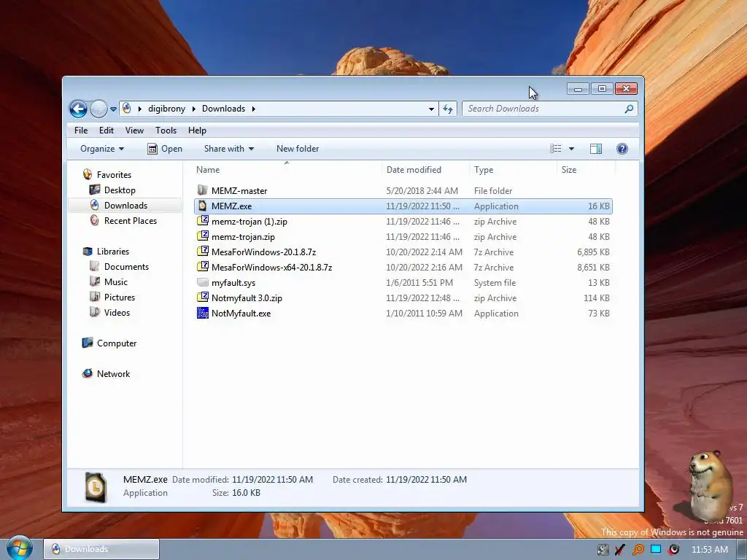
Task: Select the Pictures library
Action: (120, 297)
